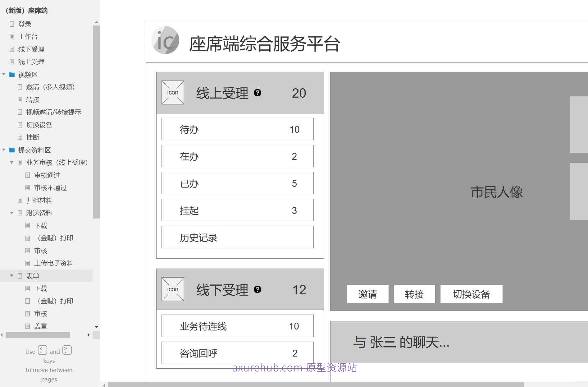Click the help question-mark icon next to 线上受理
Screen dimensions: 588x387
point(258,92)
